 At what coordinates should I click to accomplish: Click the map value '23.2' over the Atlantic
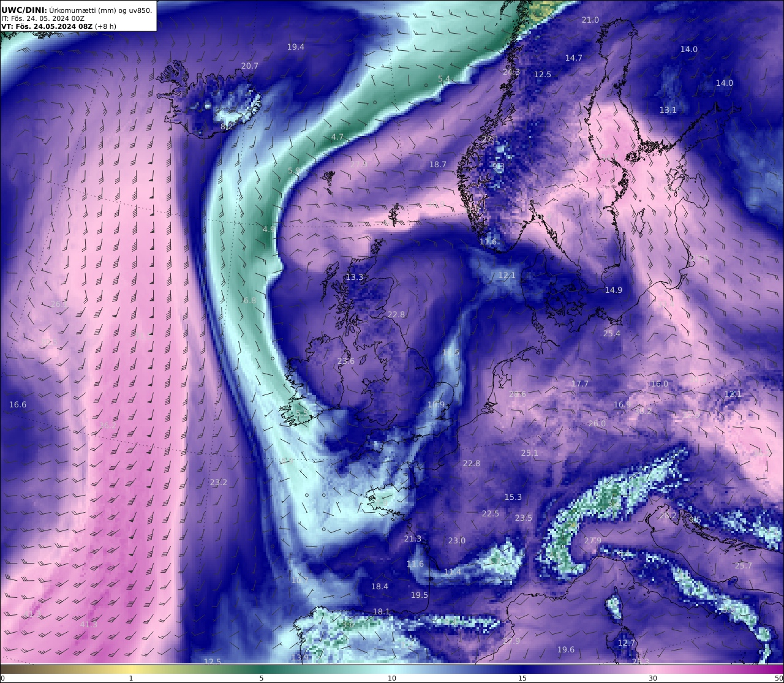(219, 483)
